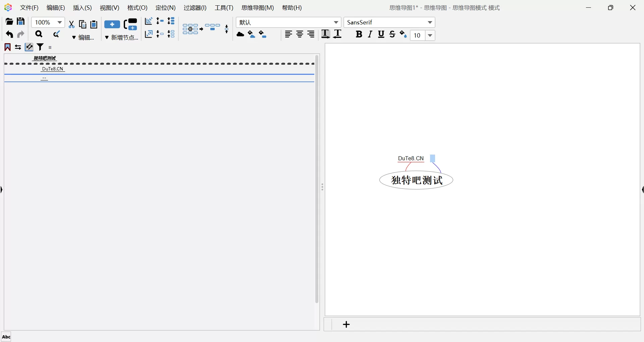Click the blue add node icon
Viewport: 644px width, 342px height.
[113, 24]
